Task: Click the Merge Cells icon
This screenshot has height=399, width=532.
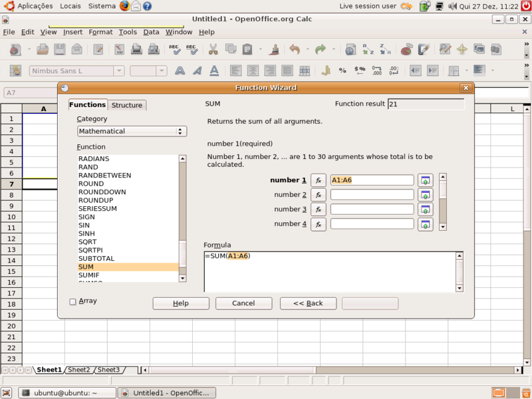Action: pos(305,70)
